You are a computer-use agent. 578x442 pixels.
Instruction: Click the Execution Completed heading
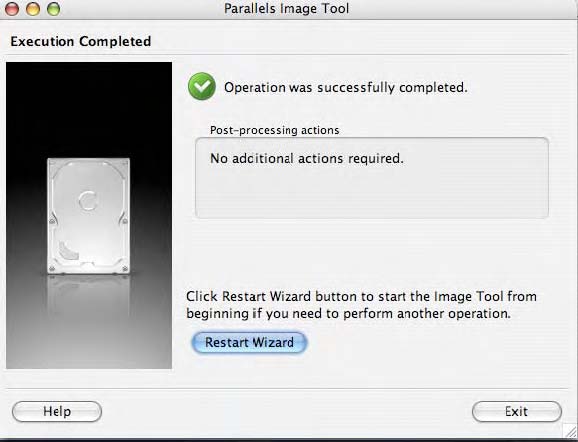pyautogui.click(x=81, y=41)
